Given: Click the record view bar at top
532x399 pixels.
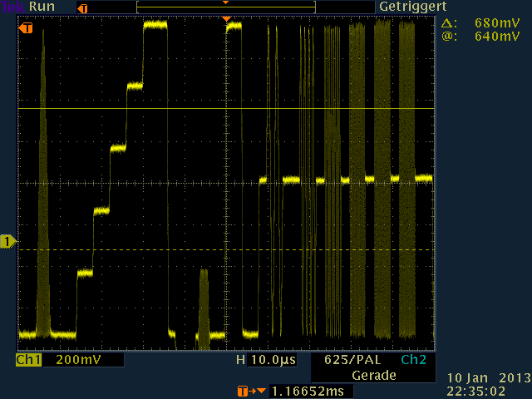Looking at the screenshot, I should coord(225,7).
